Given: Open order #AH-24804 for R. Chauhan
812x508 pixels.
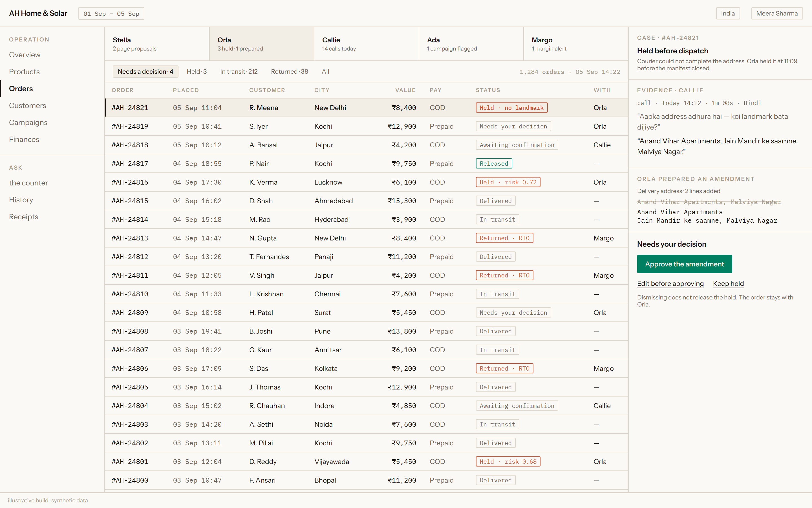Looking at the screenshot, I should click(x=367, y=406).
